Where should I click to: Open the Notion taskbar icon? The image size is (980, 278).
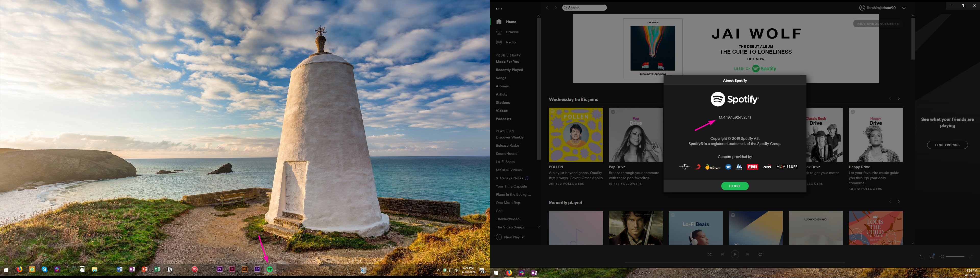pos(170,270)
